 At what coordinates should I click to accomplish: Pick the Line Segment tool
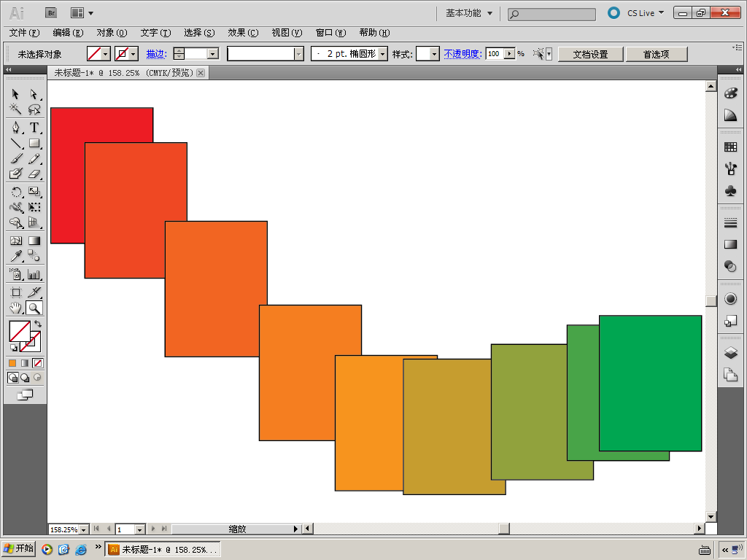pos(16,143)
